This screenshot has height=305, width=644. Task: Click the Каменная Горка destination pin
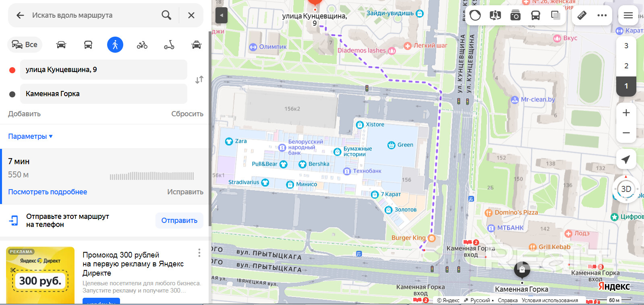[522, 269]
